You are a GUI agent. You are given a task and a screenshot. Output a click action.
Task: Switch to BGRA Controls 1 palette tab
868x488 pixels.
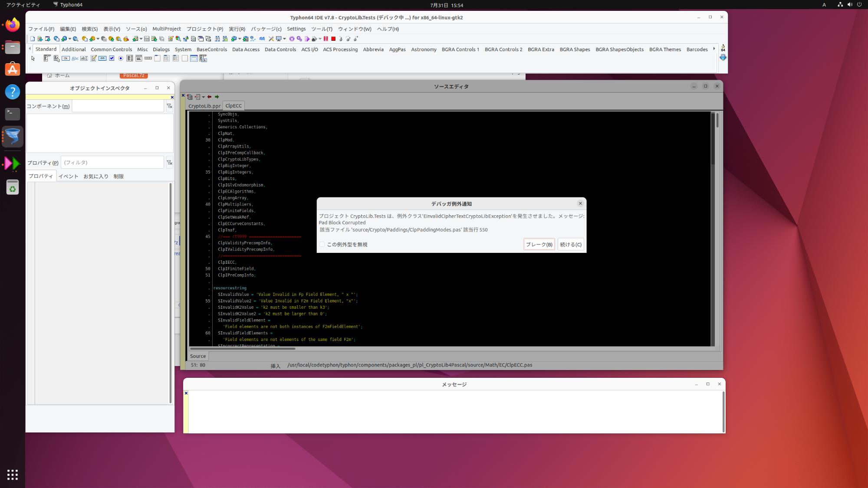point(460,49)
